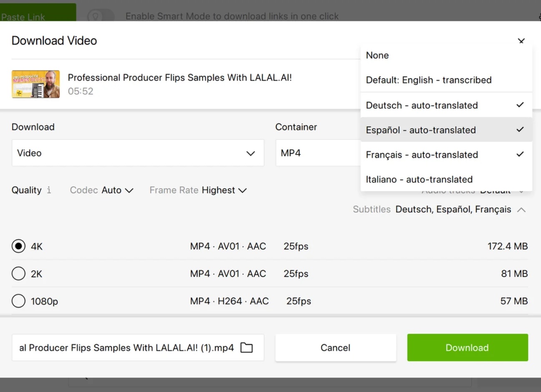Screen dimensions: 541x392
Task: Click the green Download button
Action: (468, 347)
